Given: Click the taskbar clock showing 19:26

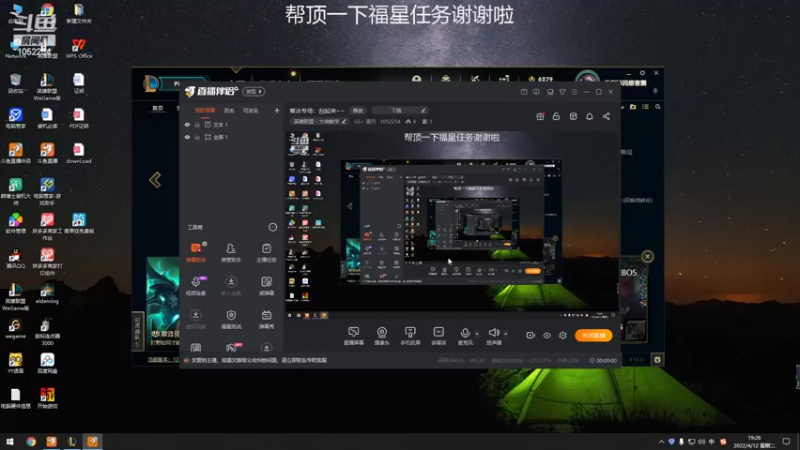Looking at the screenshot, I should coord(754,441).
